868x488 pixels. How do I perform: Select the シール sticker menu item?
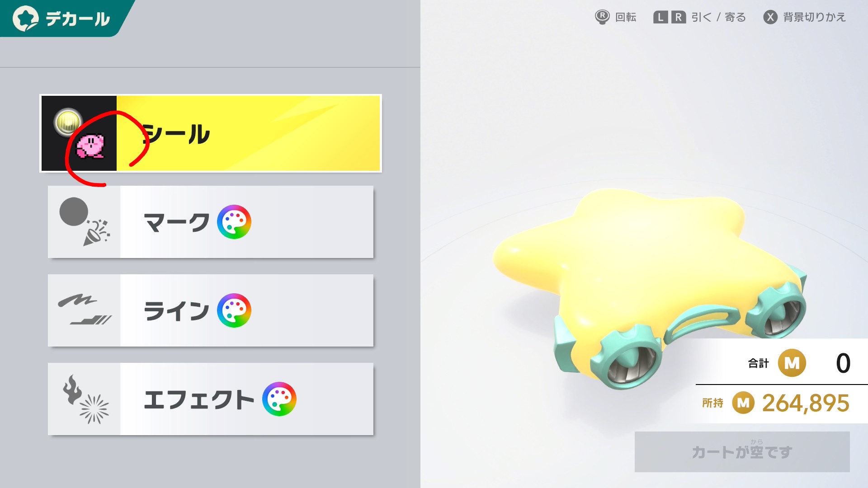click(211, 133)
